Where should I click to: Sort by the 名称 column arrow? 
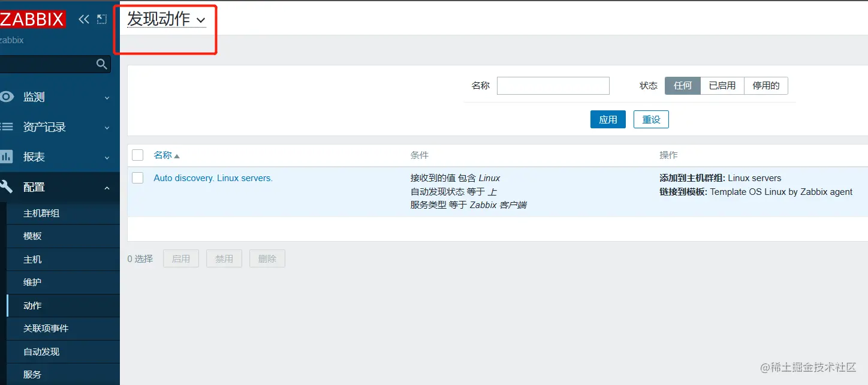pyautogui.click(x=177, y=156)
